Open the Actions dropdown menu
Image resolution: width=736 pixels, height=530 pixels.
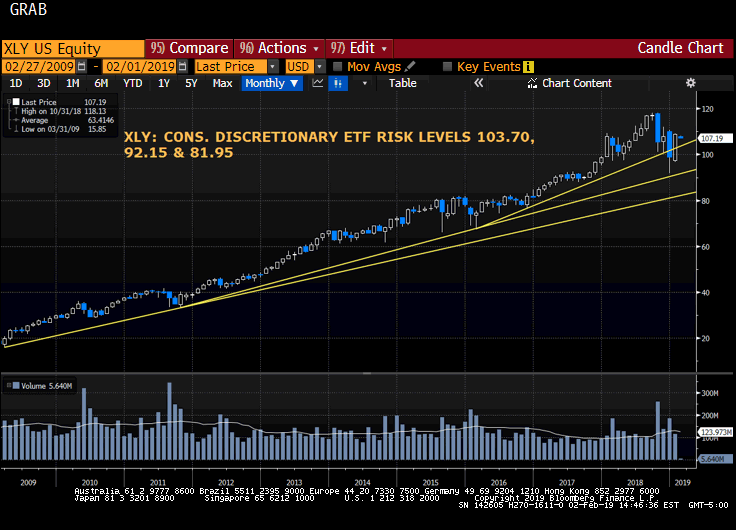coord(279,48)
